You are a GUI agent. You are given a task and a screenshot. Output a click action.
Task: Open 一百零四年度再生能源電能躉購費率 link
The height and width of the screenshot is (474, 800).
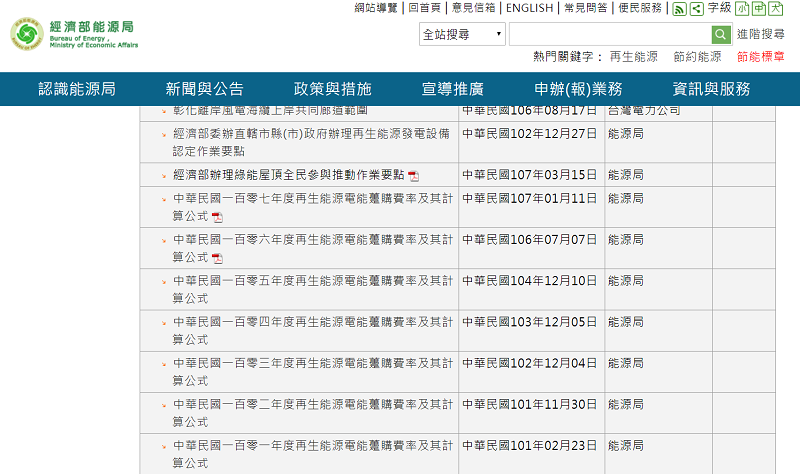pyautogui.click(x=313, y=331)
